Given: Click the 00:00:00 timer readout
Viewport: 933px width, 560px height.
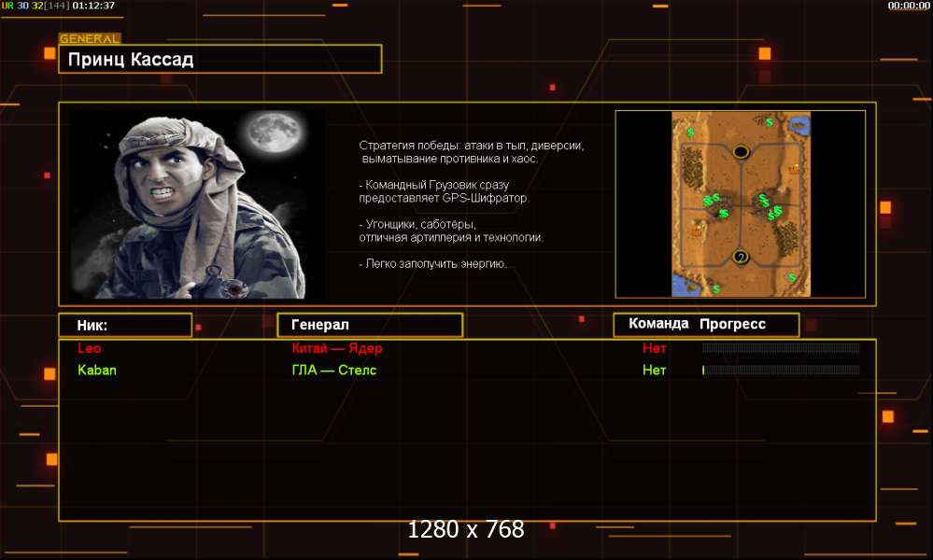Looking at the screenshot, I should click(909, 6).
